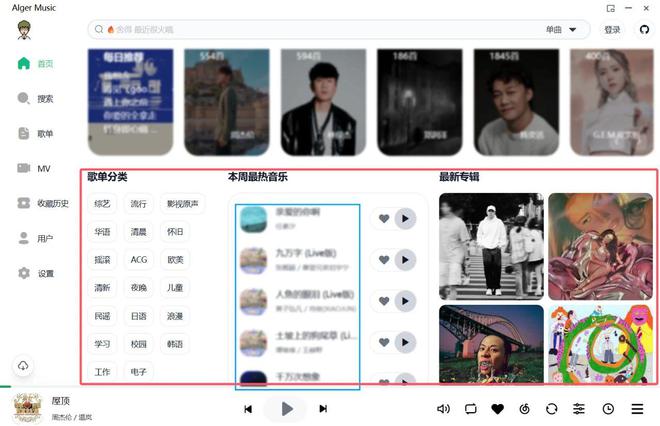Viewport: 660px width, 426px height.
Task: Click the 搜索 search icon in sidebar
Action: (x=24, y=99)
